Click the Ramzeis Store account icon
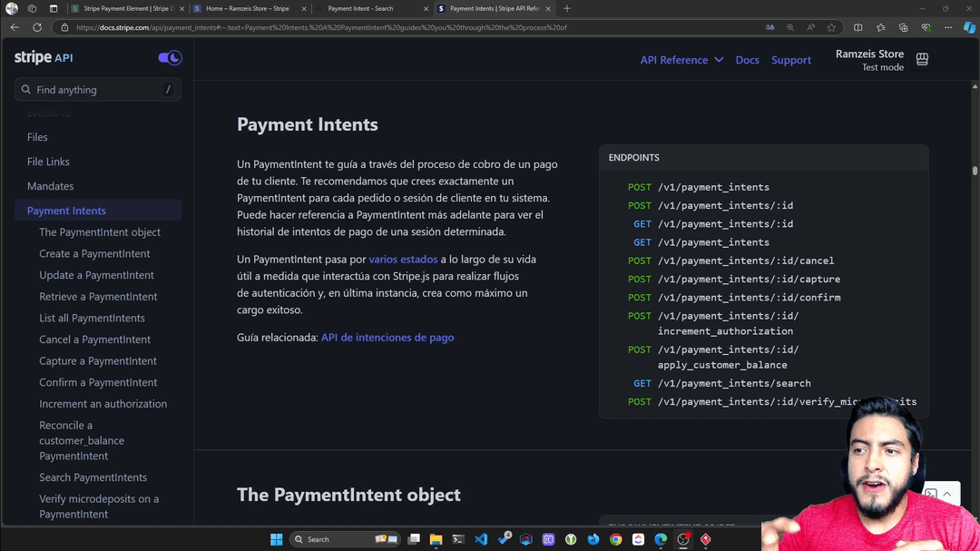 pos(922,60)
